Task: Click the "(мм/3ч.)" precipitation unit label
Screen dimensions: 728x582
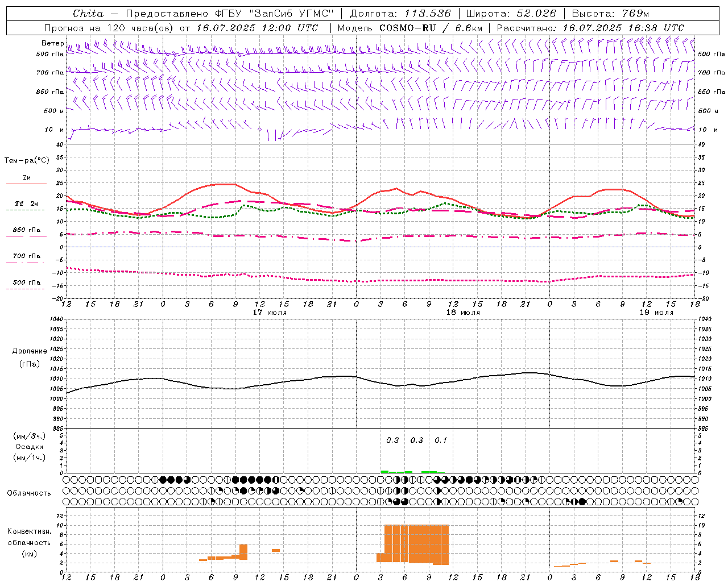Action: point(30,436)
